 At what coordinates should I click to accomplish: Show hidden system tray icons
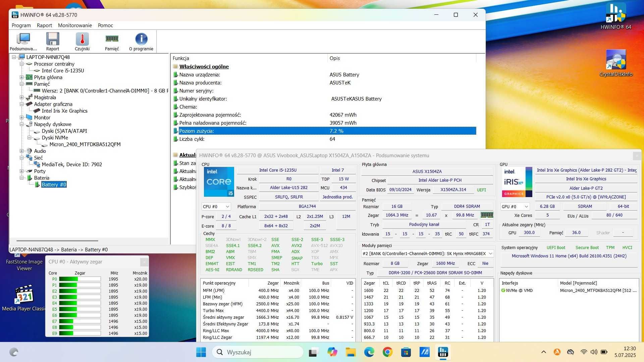pos(543,352)
